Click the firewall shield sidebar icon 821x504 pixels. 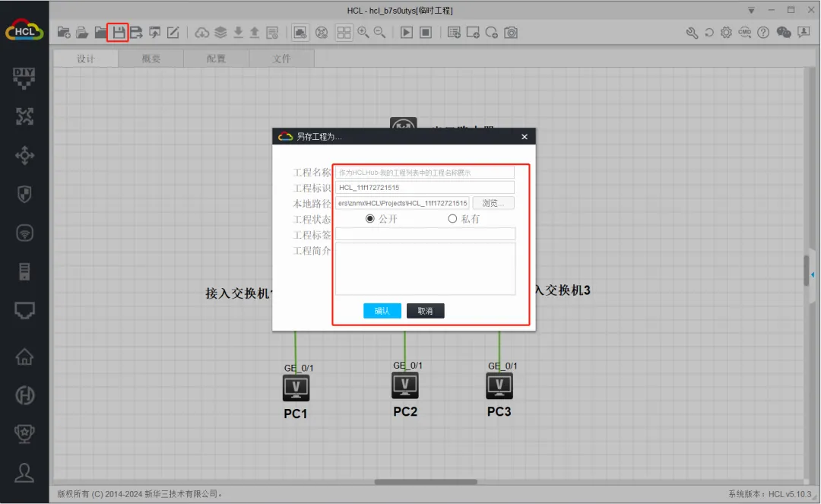tap(24, 194)
